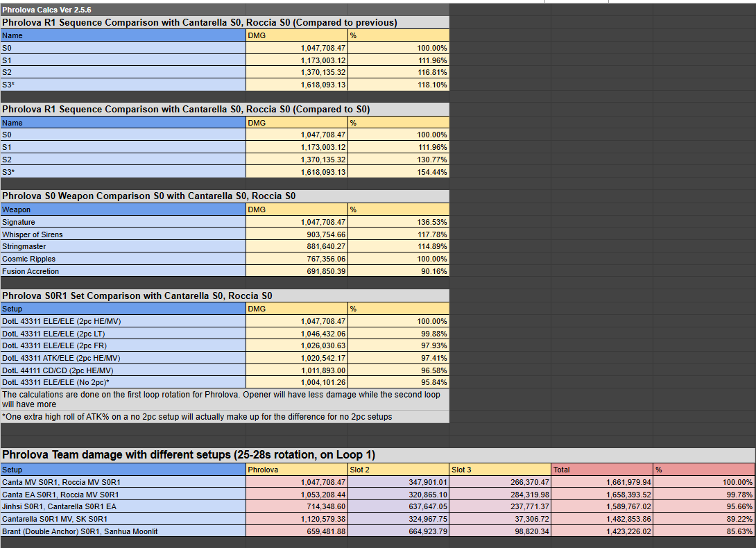
Task: Select the Phrolova S0 Weapon Comparison title cell
Action: coord(225,196)
